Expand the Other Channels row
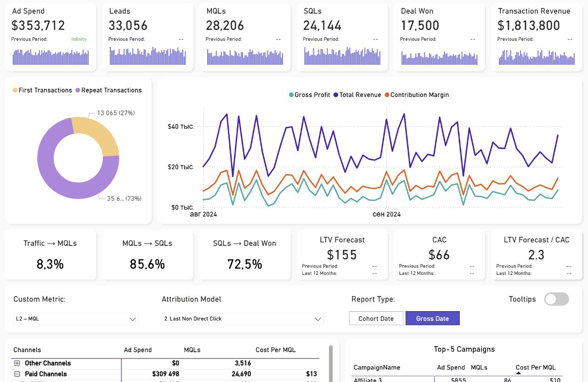This screenshot has height=382, width=588. click(17, 363)
